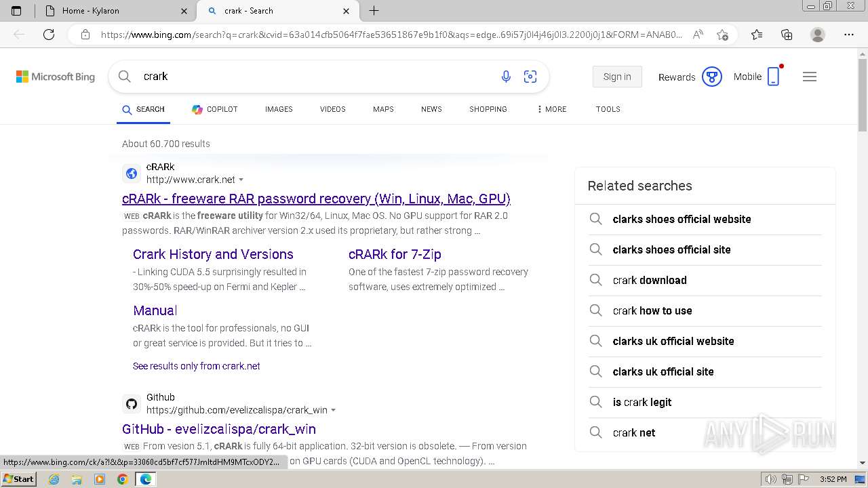Screen dimensions: 868x488
Task: Open File Explorer from taskbar
Action: click(77, 479)
